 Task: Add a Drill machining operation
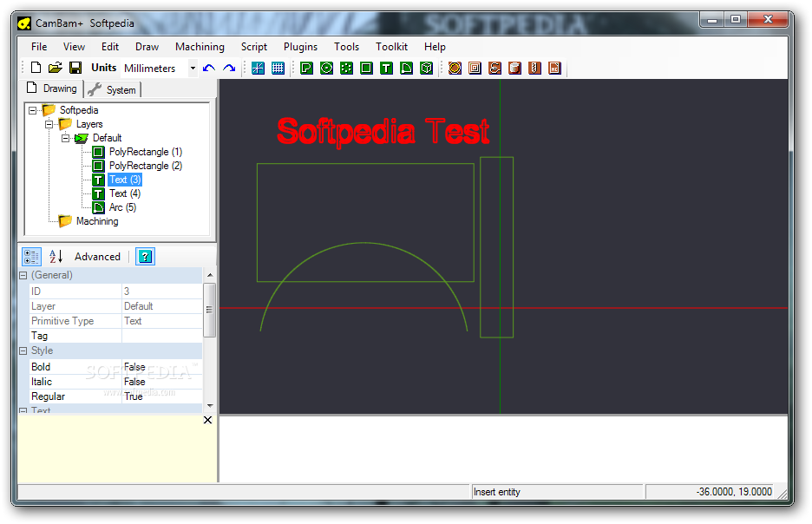[534, 68]
